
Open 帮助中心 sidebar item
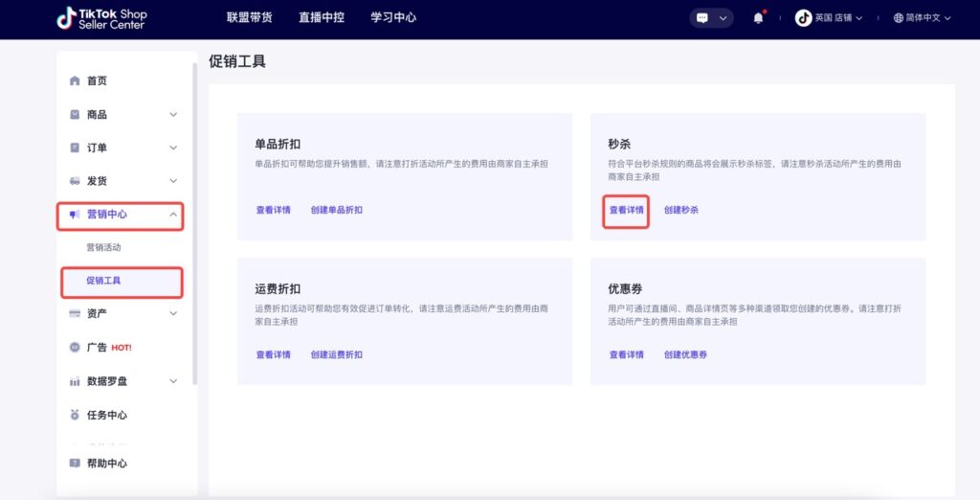(x=107, y=463)
